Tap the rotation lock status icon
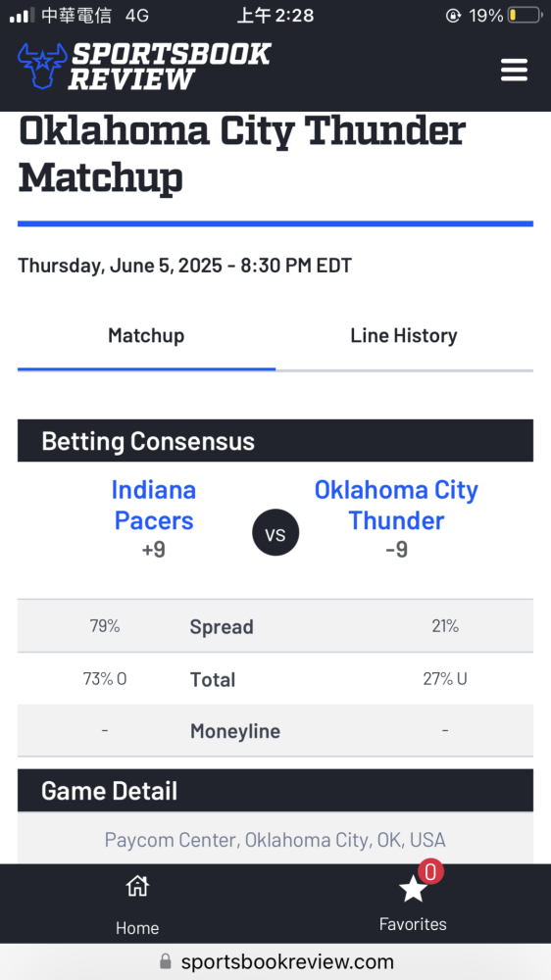The image size is (551, 980). point(453,16)
